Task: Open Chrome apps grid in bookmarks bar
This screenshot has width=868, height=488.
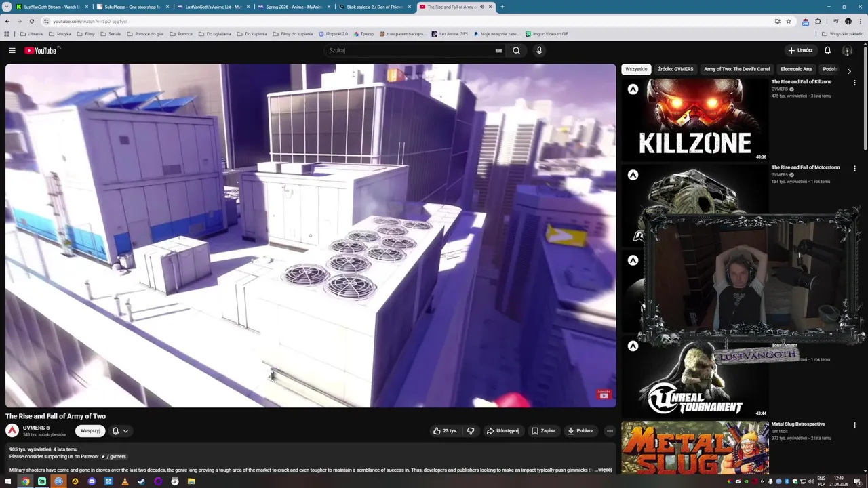Action: coord(7,34)
